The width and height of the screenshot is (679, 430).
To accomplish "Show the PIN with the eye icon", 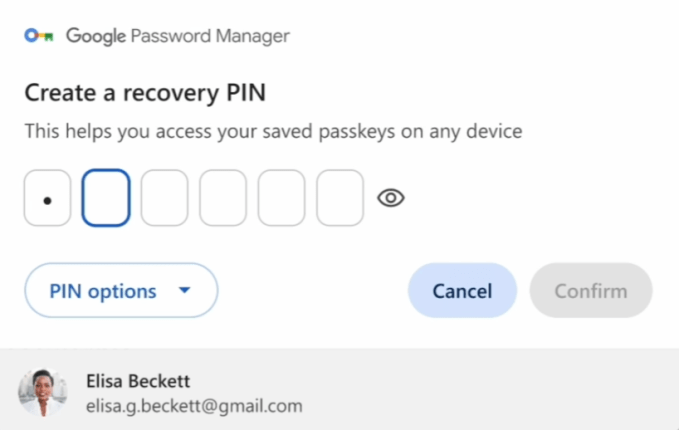I will click(391, 198).
